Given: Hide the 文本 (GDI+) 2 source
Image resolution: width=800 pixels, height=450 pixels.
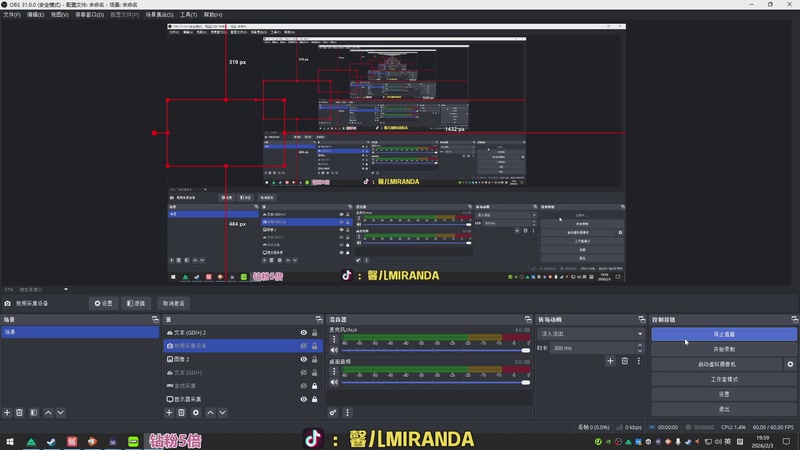Looking at the screenshot, I should click(304, 333).
